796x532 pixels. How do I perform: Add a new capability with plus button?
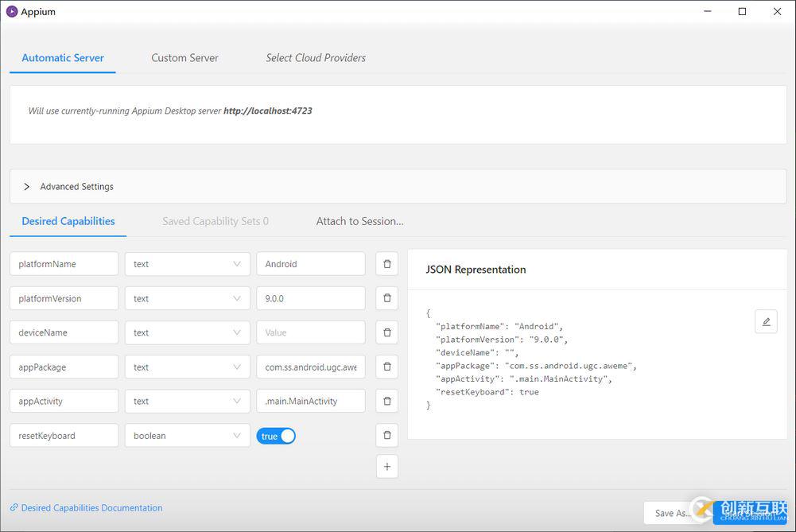pyautogui.click(x=387, y=467)
